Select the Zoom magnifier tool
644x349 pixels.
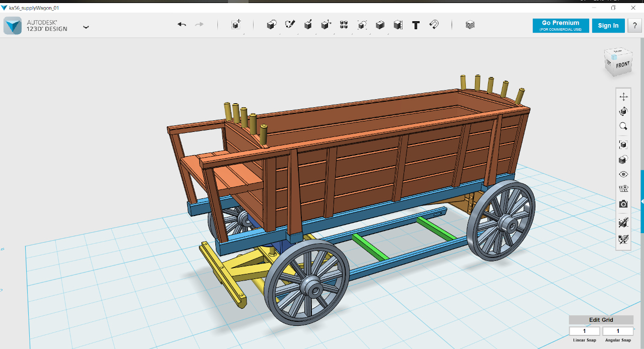623,126
